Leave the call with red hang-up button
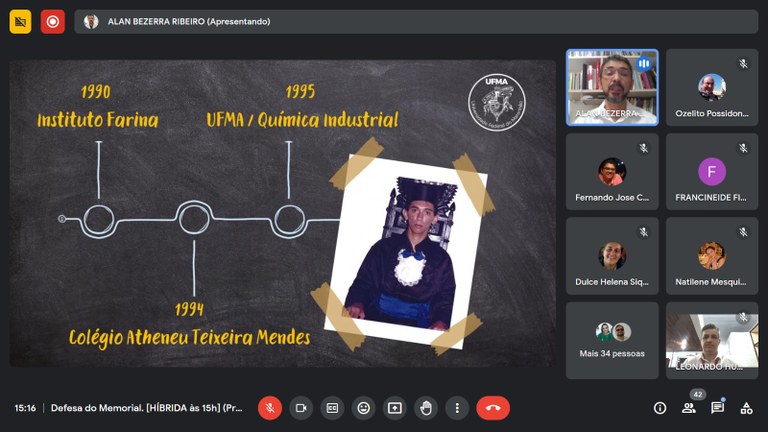 pos(493,408)
